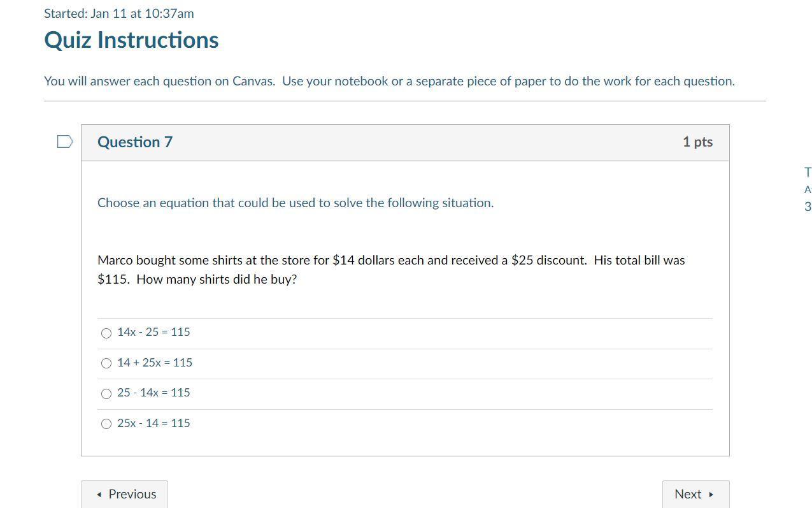Select the radio button for 14 + 25x = 115

[x=106, y=363]
